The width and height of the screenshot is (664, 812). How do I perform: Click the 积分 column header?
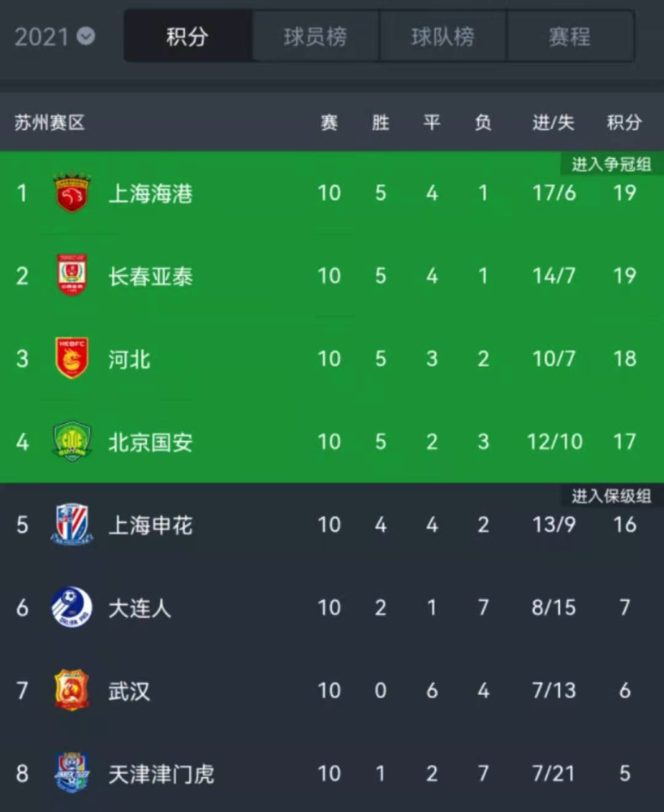tap(625, 123)
